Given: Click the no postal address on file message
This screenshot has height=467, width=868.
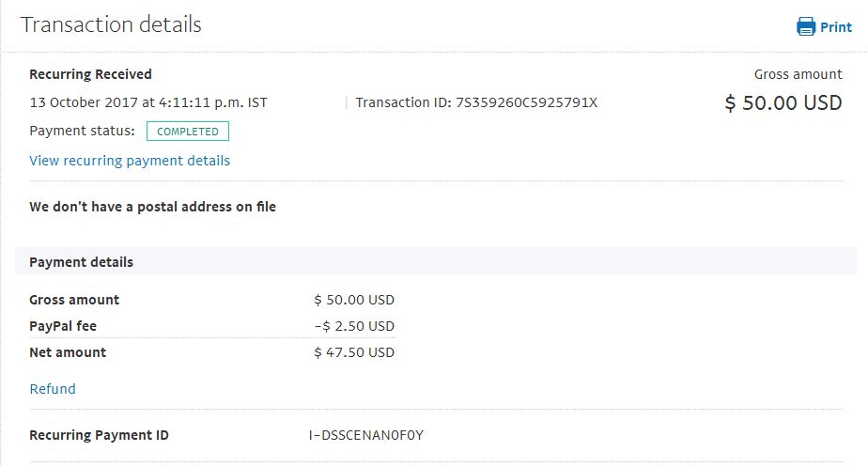Looking at the screenshot, I should (153, 206).
